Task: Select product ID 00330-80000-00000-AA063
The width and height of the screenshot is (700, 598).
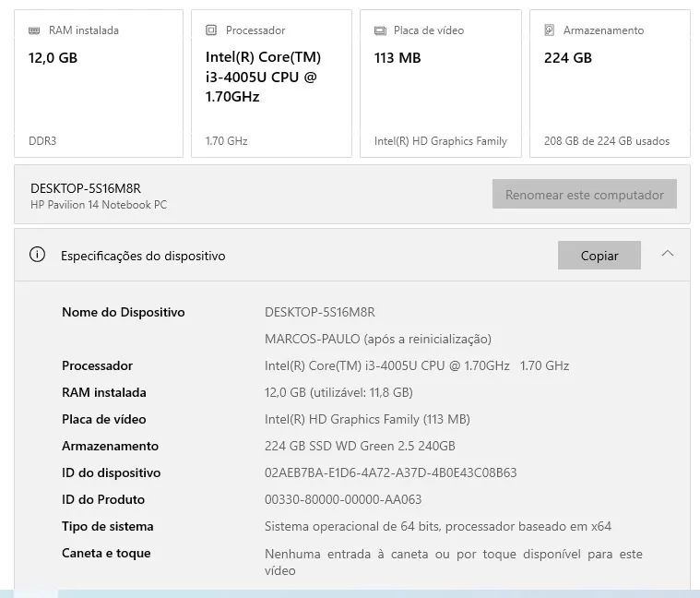Action: (x=343, y=500)
